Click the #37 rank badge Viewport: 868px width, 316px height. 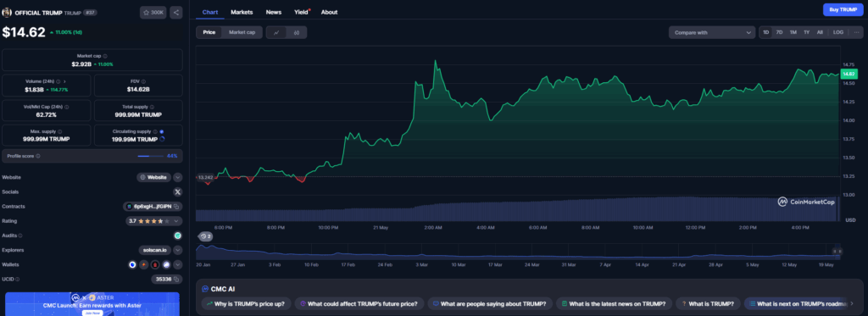coord(90,12)
